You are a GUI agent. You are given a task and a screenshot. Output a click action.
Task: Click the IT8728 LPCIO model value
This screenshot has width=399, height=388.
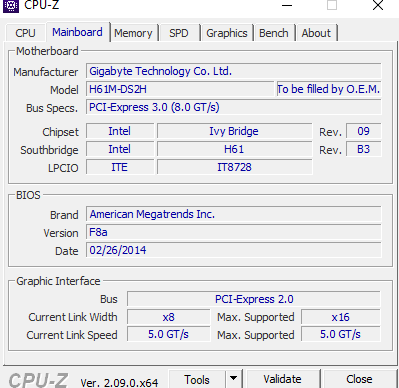tap(234, 167)
